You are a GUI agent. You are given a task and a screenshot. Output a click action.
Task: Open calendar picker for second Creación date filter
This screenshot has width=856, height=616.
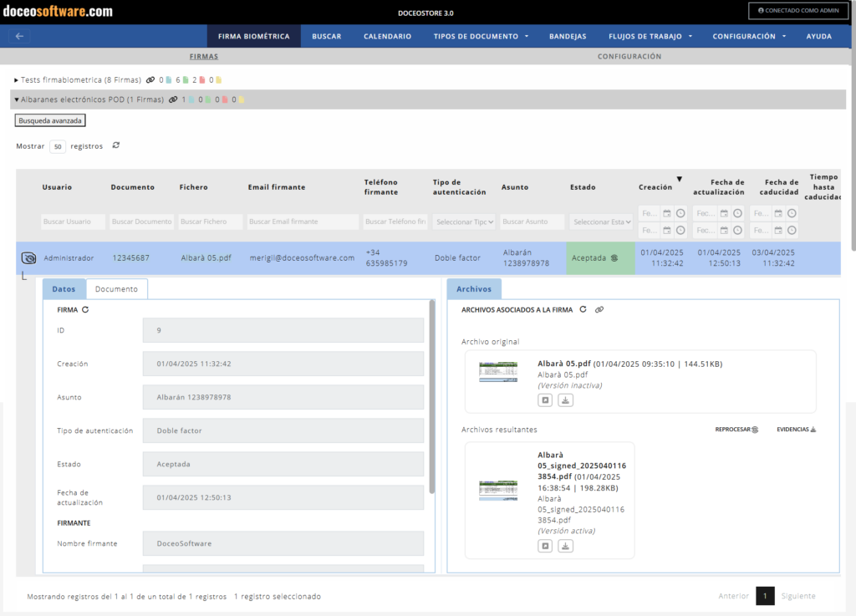(666, 230)
